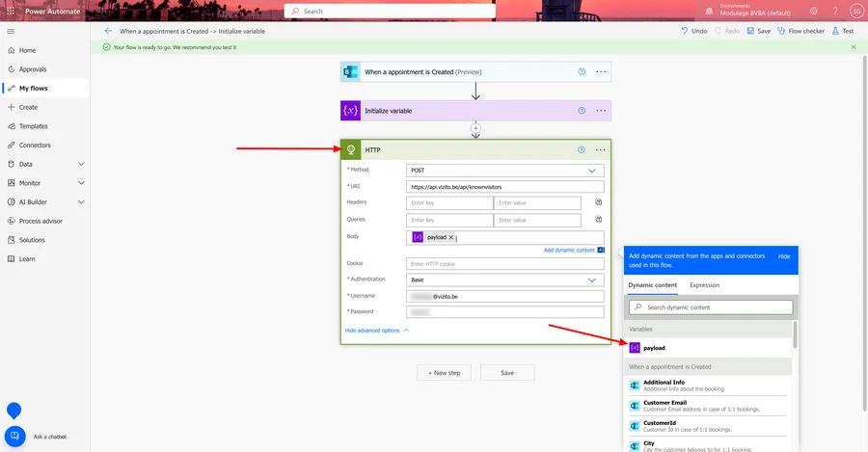The image size is (868, 452).
Task: Open the environments picker icon
Action: tap(709, 11)
